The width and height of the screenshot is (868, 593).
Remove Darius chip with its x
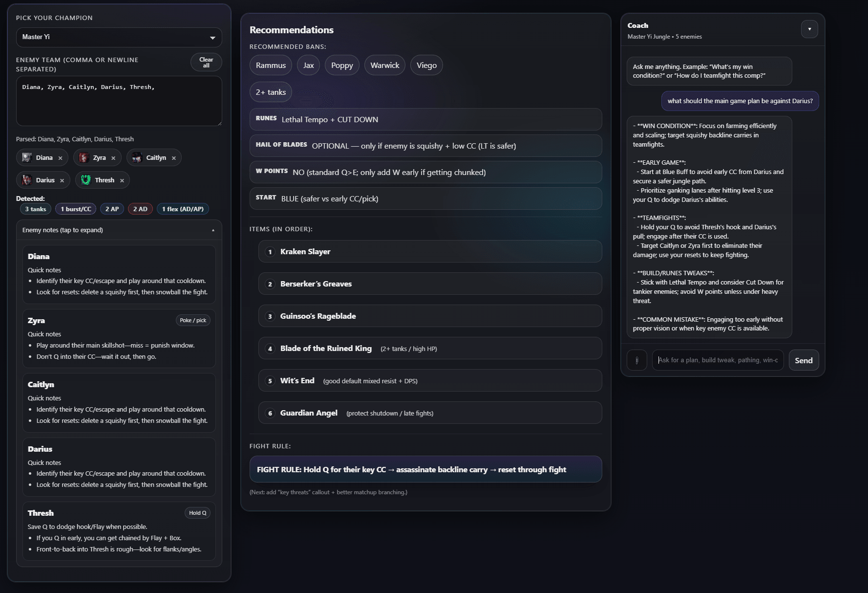(62, 180)
